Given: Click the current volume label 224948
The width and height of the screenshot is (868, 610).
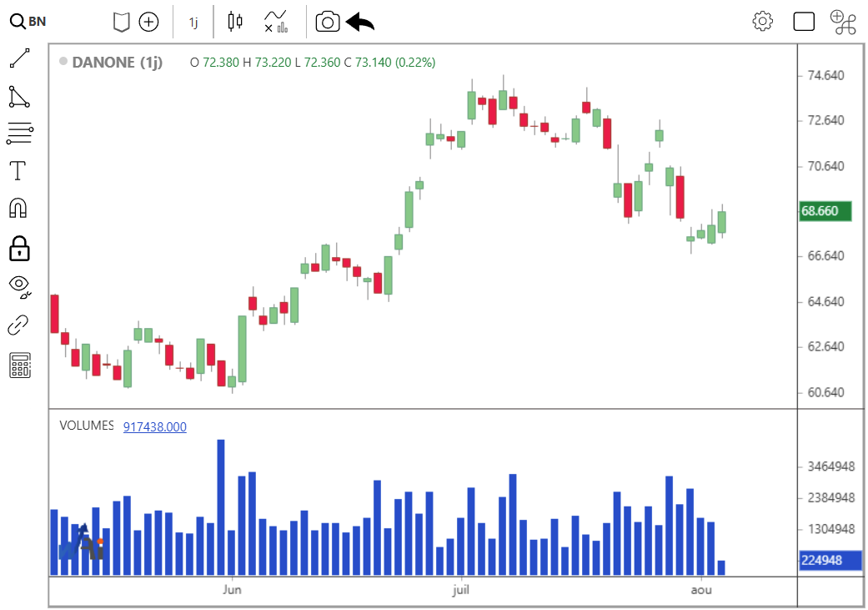Looking at the screenshot, I should pyautogui.click(x=830, y=560).
